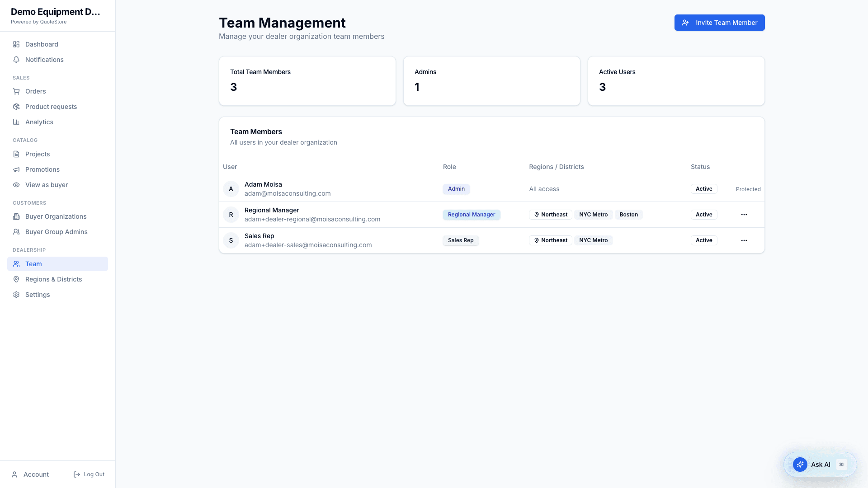
Task: Click the Ask AI sparkle icon
Action: pyautogui.click(x=800, y=465)
